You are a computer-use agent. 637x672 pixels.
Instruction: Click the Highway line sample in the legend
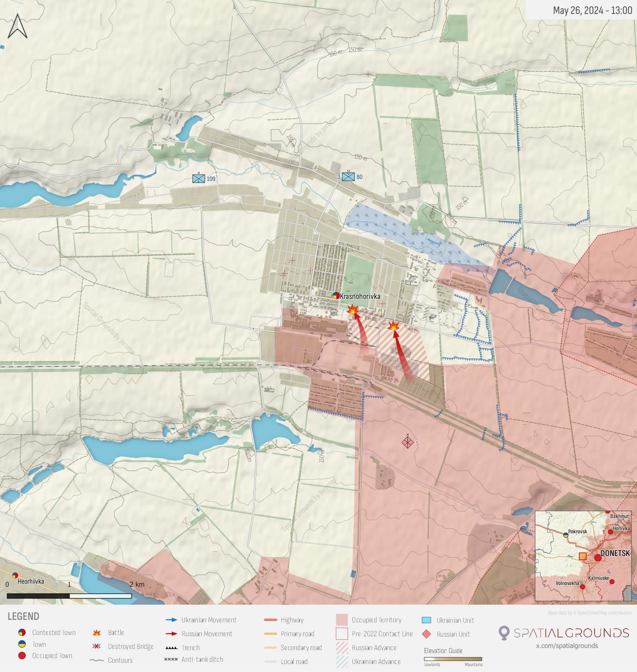point(271,620)
